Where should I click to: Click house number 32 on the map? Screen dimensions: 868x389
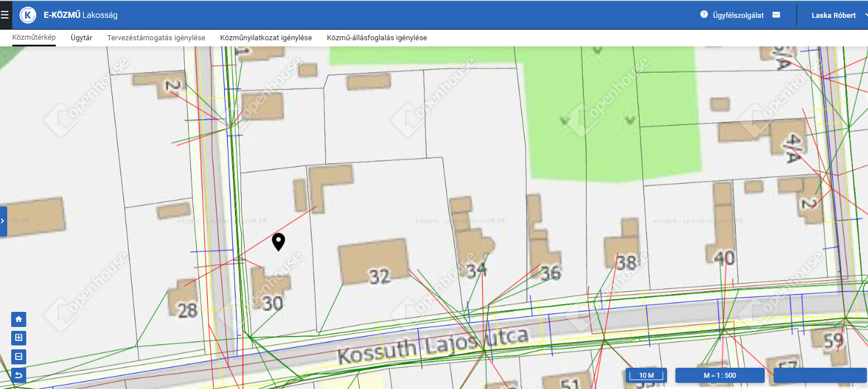pyautogui.click(x=380, y=276)
